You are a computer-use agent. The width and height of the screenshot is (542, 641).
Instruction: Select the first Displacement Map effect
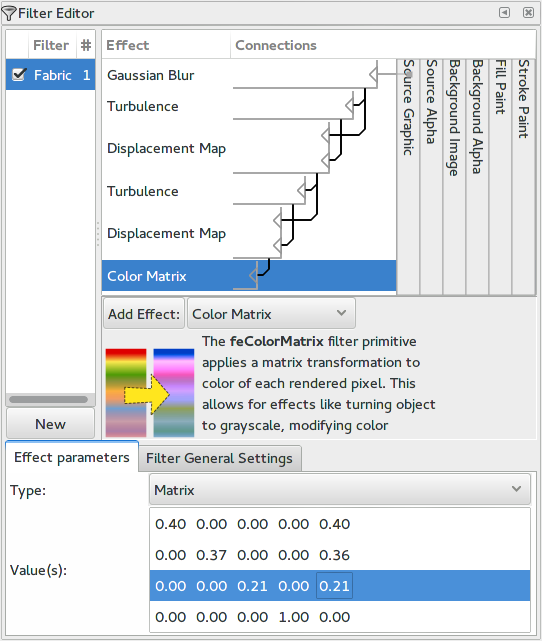coord(166,148)
